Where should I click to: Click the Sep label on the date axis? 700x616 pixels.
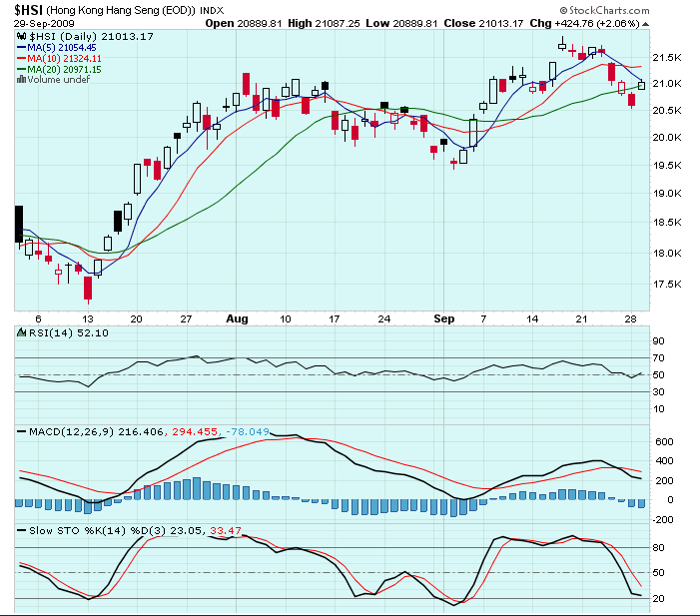[x=444, y=318]
